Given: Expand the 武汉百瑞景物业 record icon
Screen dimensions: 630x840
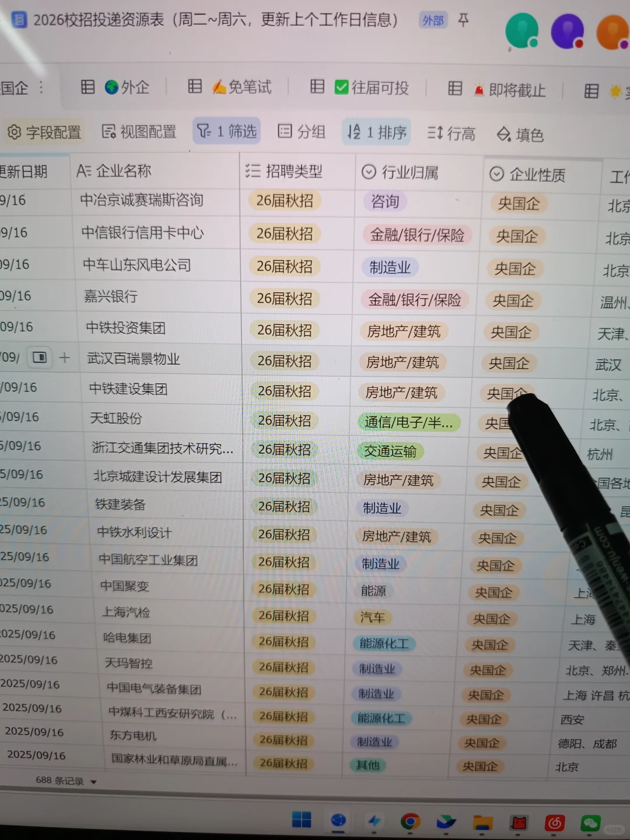Looking at the screenshot, I should click(x=40, y=357).
